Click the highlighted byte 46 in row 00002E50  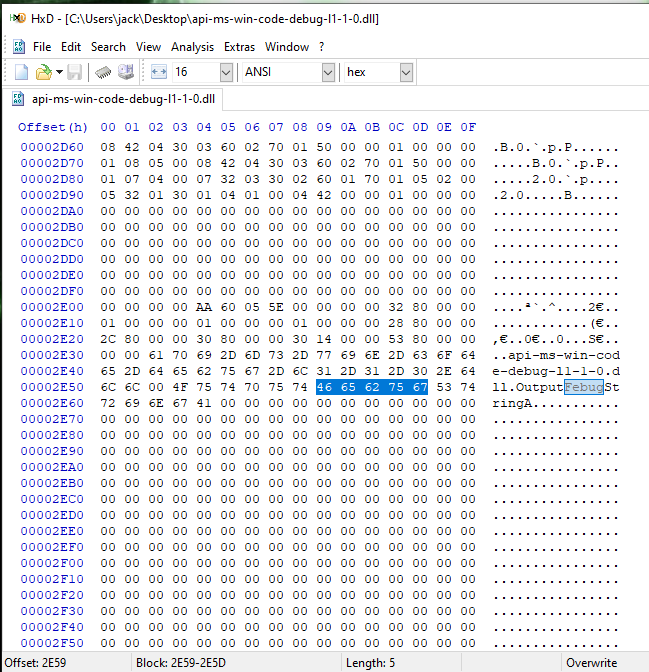pos(324,387)
